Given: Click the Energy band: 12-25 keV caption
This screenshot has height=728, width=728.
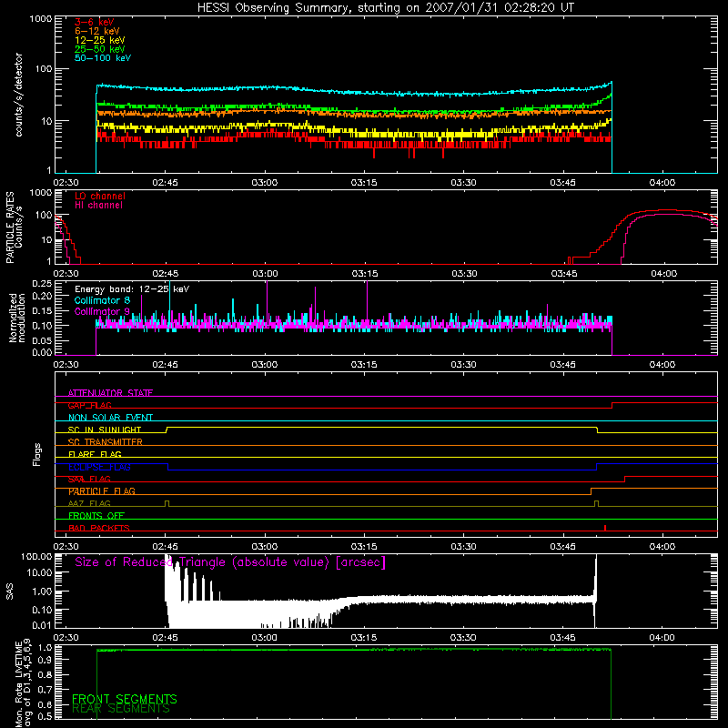Looking at the screenshot, I should point(132,289).
